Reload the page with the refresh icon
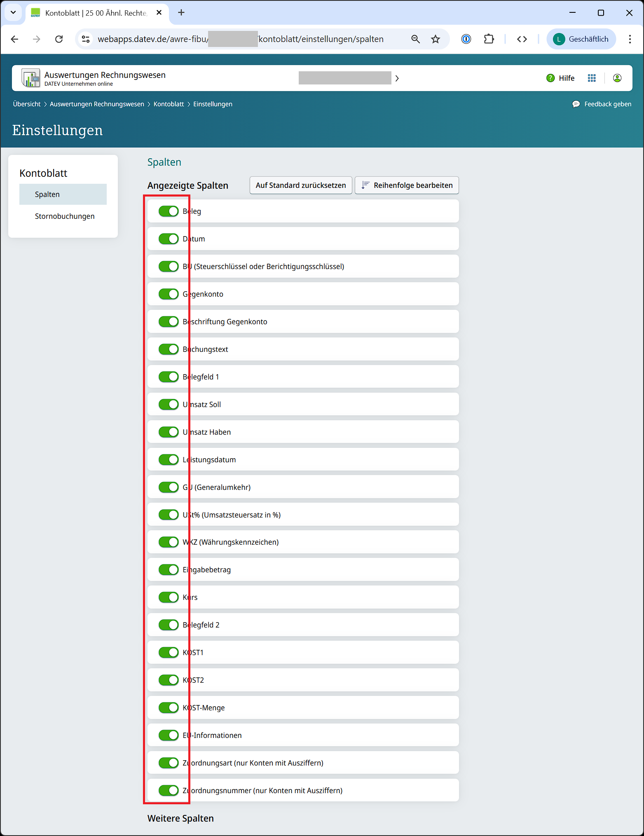This screenshot has width=644, height=836. point(59,39)
